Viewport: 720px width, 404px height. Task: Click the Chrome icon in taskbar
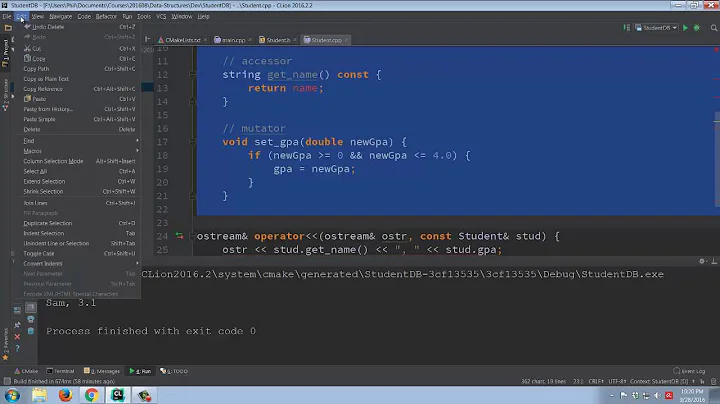[x=91, y=395]
